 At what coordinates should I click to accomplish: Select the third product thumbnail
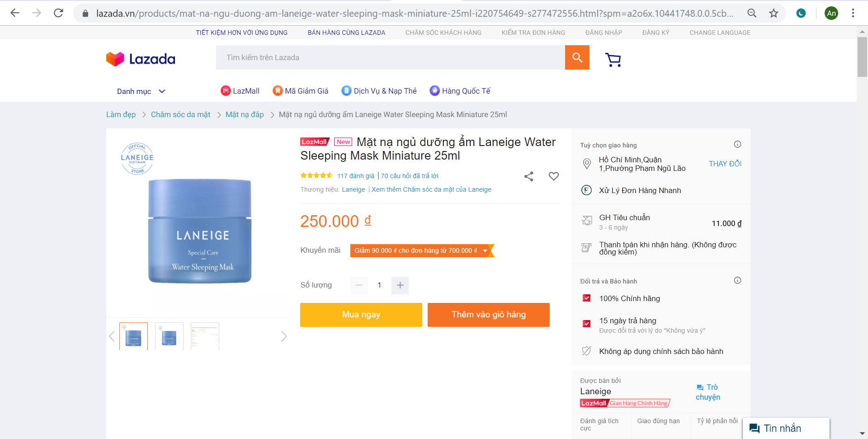[x=205, y=336]
